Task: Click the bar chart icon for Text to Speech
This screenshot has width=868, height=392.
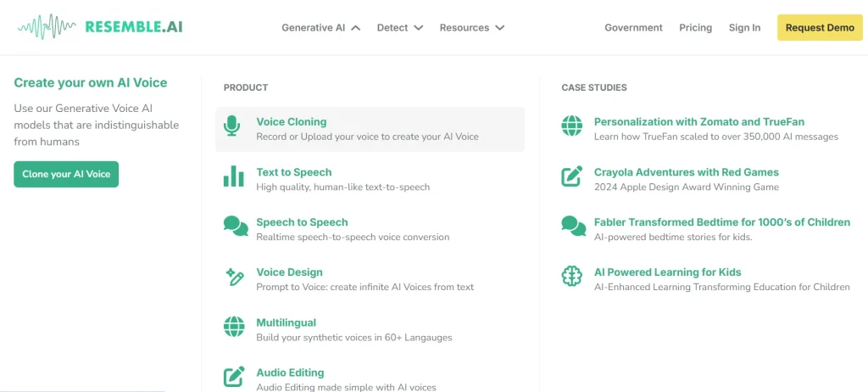Action: click(233, 176)
